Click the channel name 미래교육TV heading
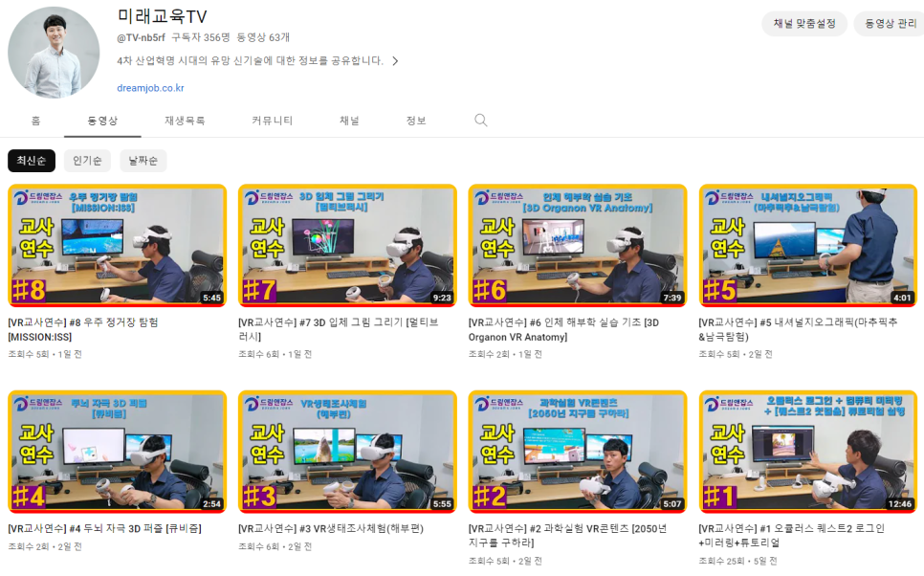 (162, 16)
